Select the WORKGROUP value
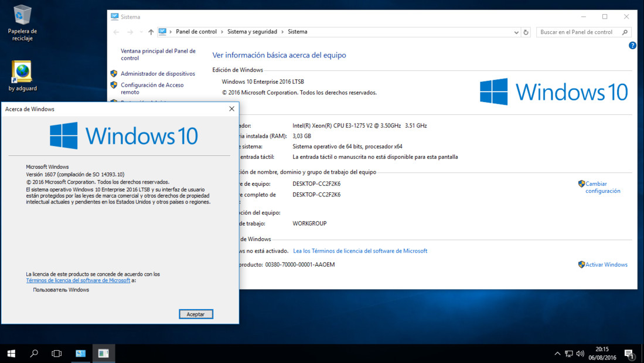This screenshot has width=644, height=363. pos(309,223)
